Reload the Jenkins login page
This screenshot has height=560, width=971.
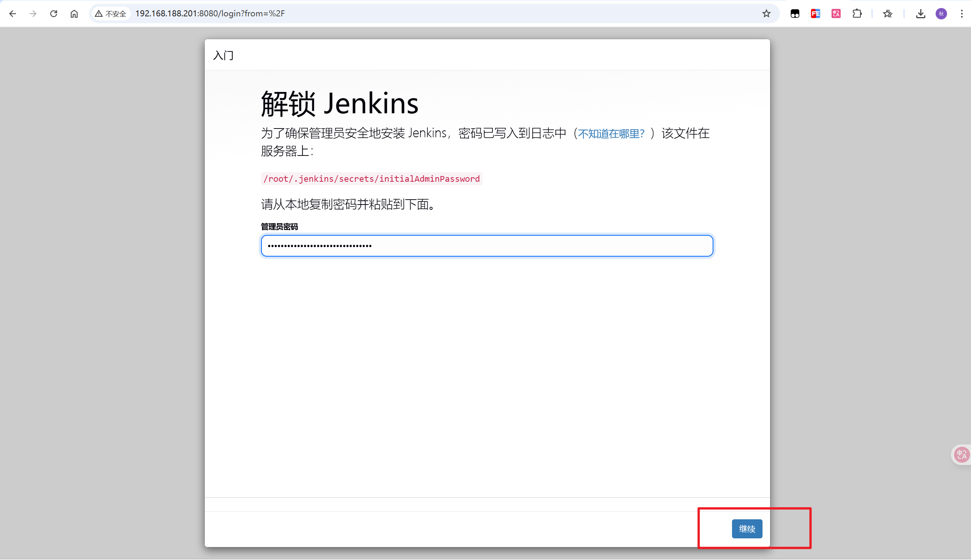tap(54, 14)
